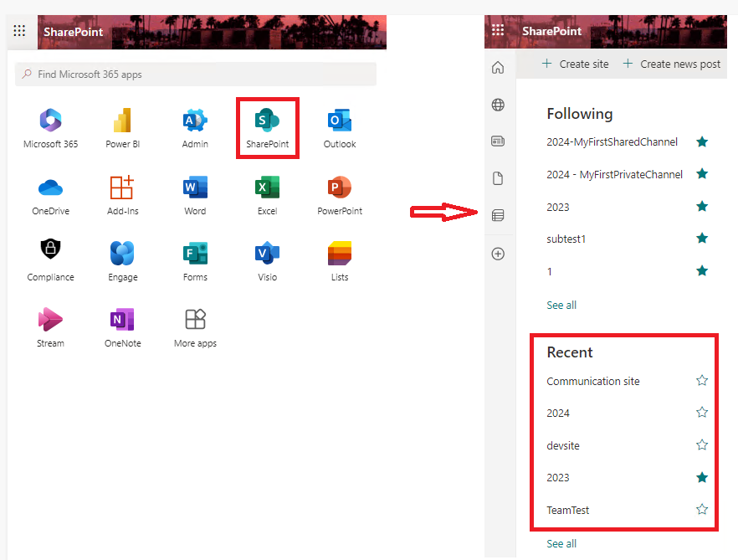Click the Create plus icon in sidebar
Image resolution: width=738 pixels, height=560 pixels.
pyautogui.click(x=498, y=253)
